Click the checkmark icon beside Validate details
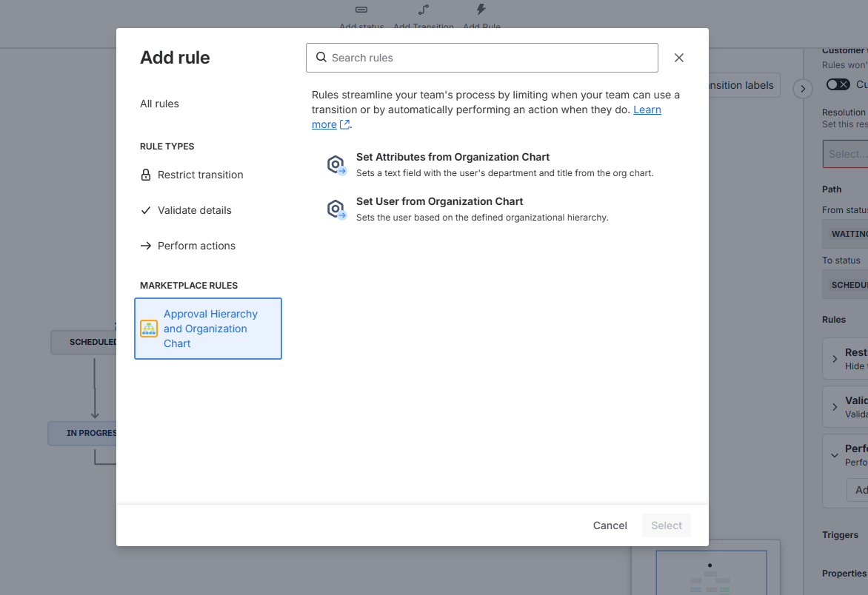The image size is (868, 595). click(146, 209)
